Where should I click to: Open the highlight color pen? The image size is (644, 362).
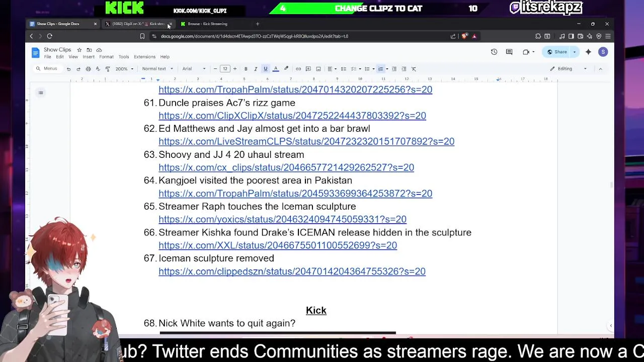(286, 69)
